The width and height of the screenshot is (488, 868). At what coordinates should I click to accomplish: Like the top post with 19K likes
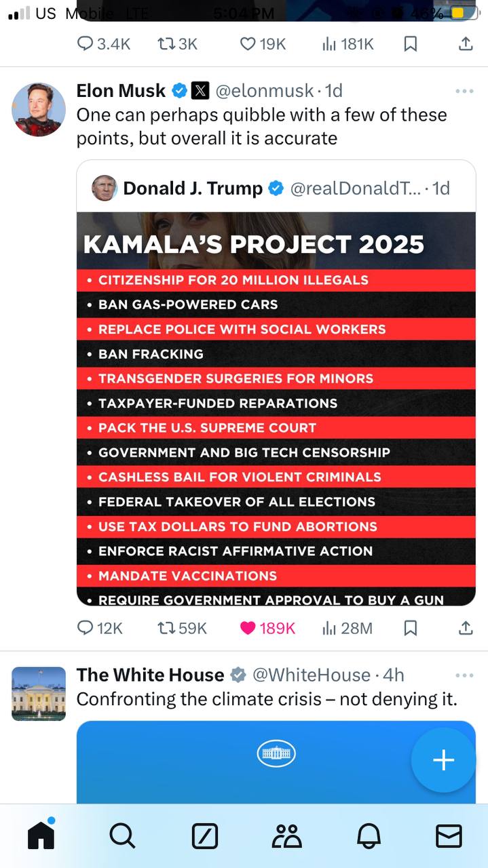click(x=248, y=44)
